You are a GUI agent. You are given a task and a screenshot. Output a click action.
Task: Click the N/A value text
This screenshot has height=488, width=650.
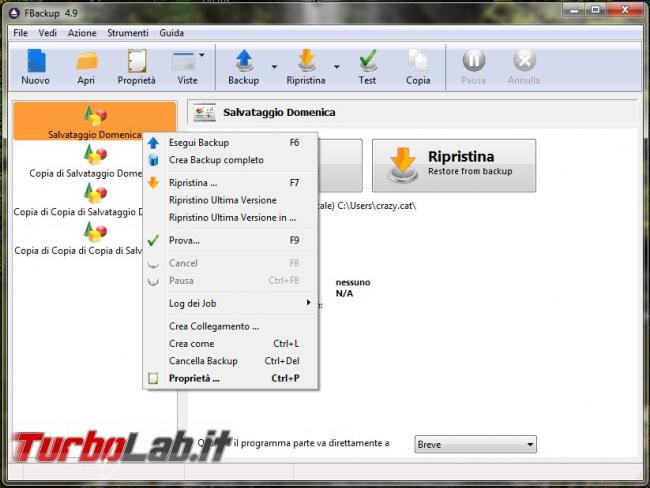pos(344,294)
